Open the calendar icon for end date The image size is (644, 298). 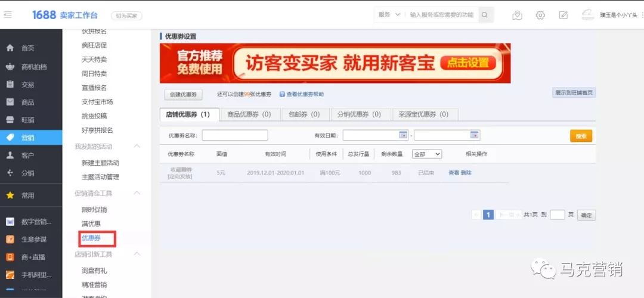tap(475, 135)
